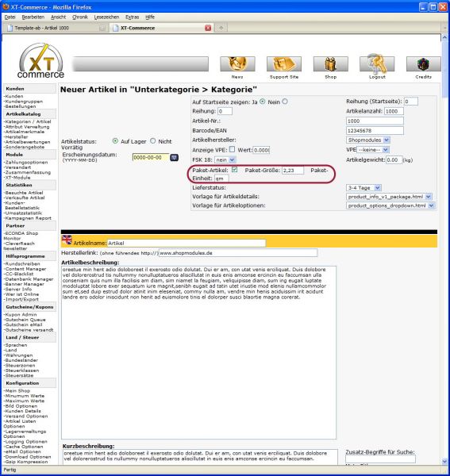
Task: Open the News icon in the header
Action: (x=237, y=64)
